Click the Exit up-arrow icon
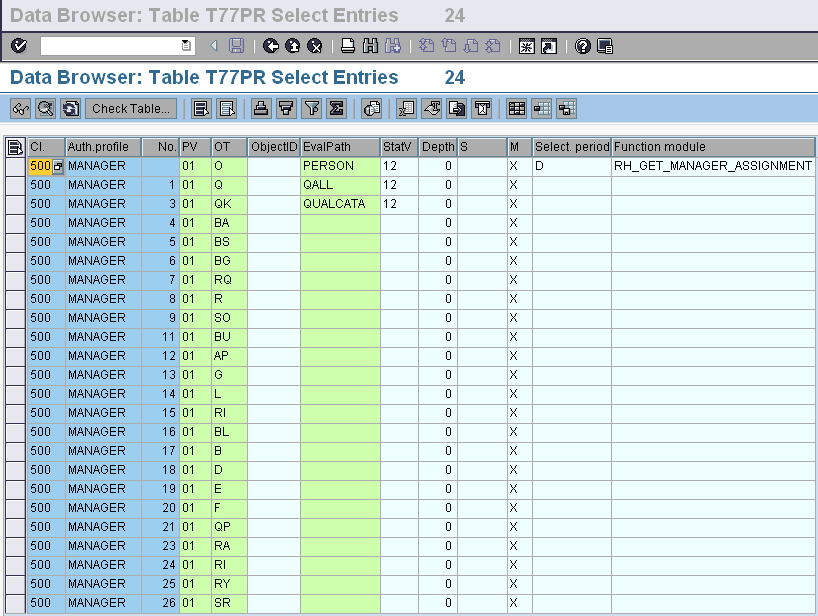Image resolution: width=818 pixels, height=616 pixels. pos(293,46)
